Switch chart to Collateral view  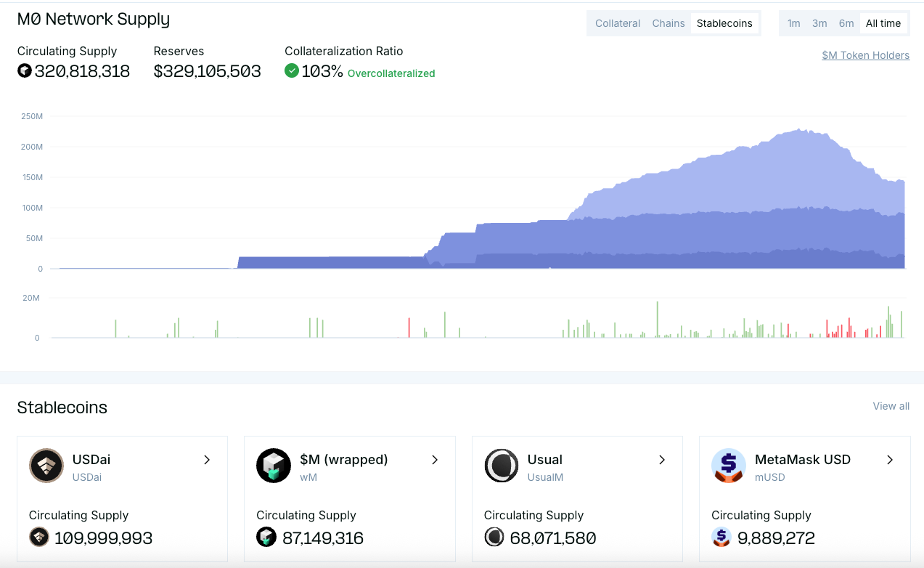(618, 23)
